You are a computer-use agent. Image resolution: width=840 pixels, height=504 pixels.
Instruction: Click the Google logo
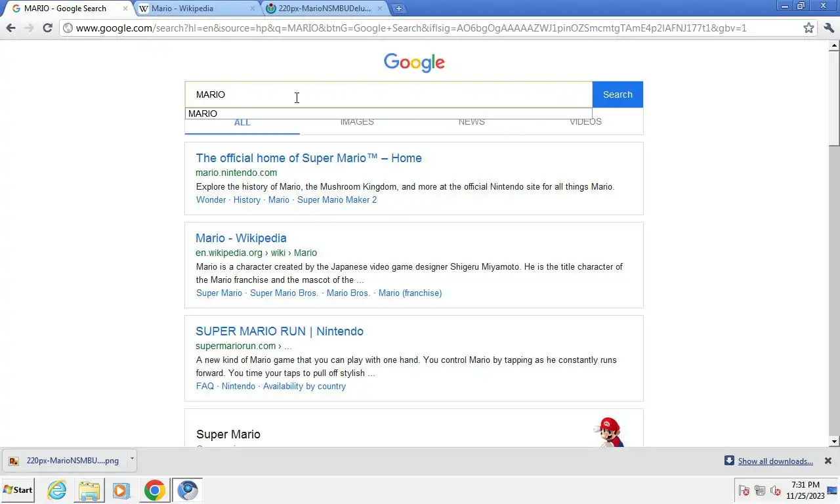tap(414, 62)
